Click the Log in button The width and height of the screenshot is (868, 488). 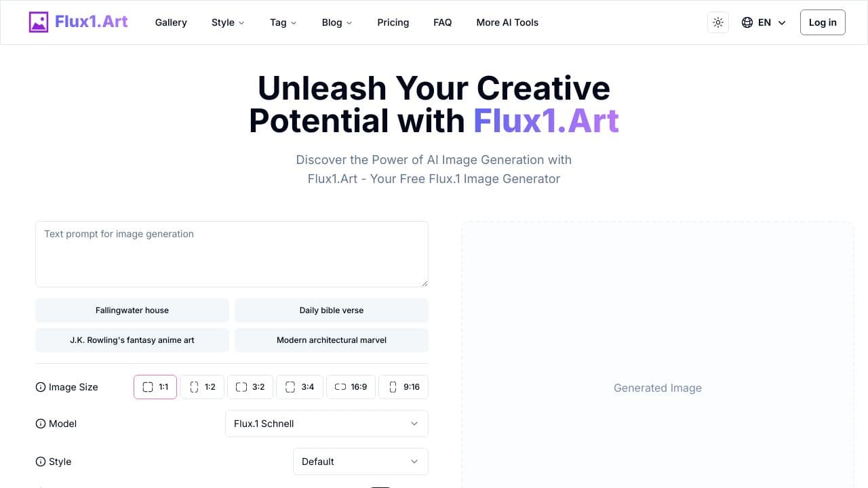pos(823,22)
